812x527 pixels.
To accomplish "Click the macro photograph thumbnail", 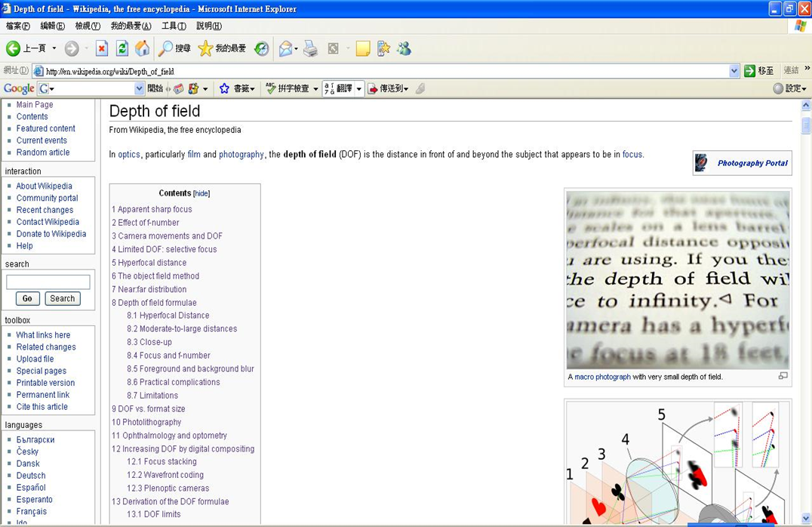I will point(678,280).
